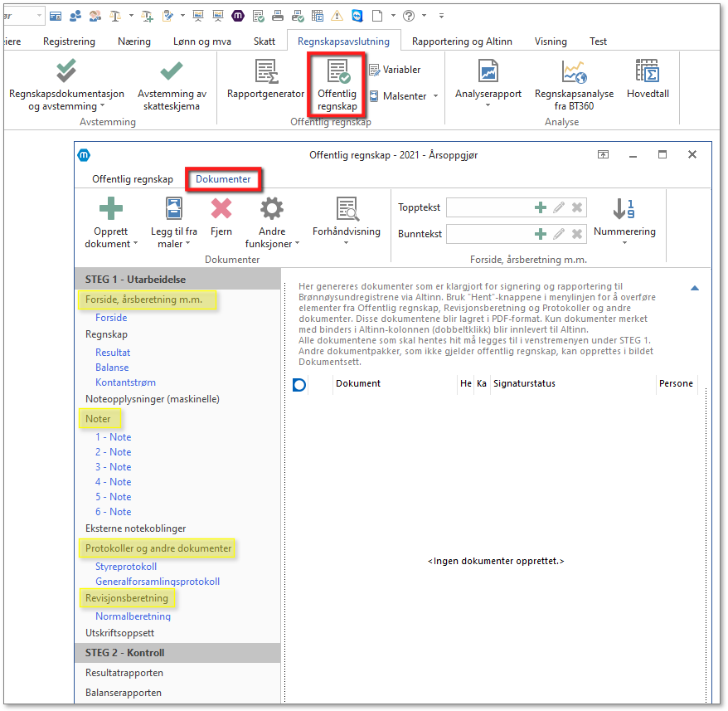Click the red Fjern button

221,217
